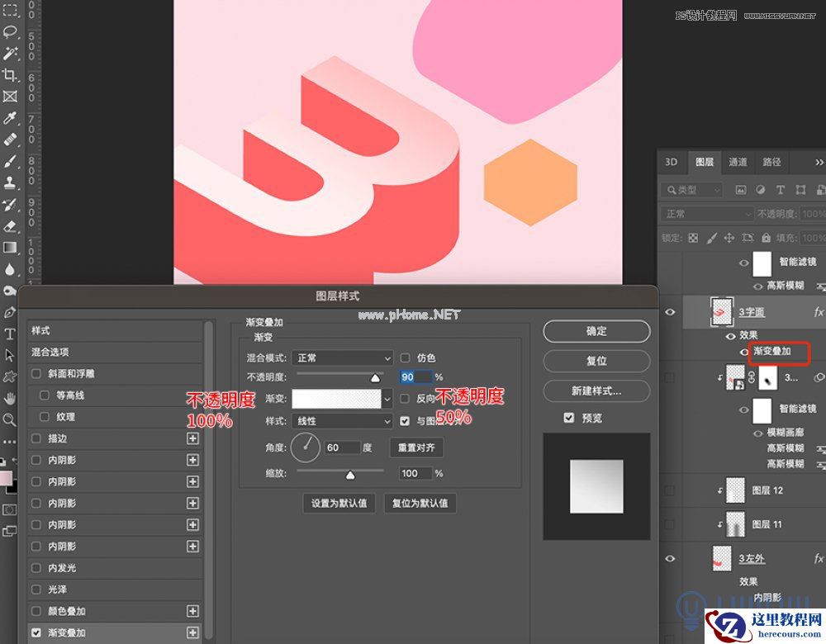The height and width of the screenshot is (644, 826).
Task: Enable the 描边 style checkbox
Action: point(36,438)
